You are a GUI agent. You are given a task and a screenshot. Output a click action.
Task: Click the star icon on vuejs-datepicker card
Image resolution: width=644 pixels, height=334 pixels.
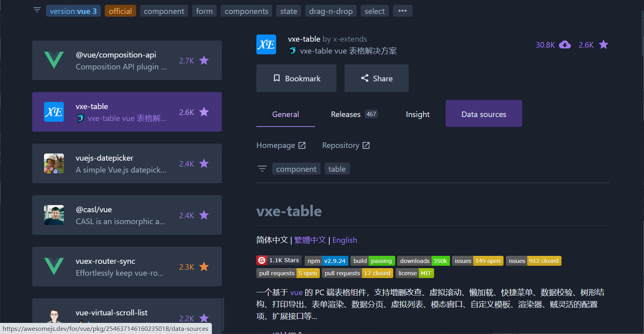[204, 163]
